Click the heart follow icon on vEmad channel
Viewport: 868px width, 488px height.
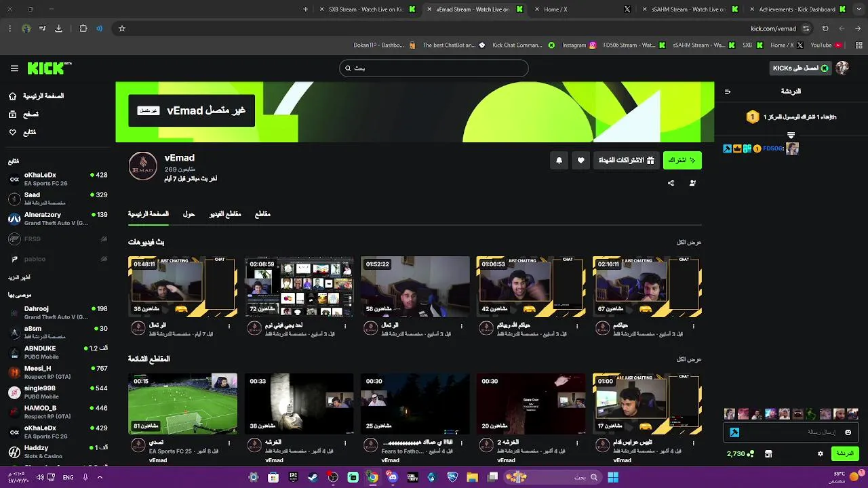(x=580, y=161)
